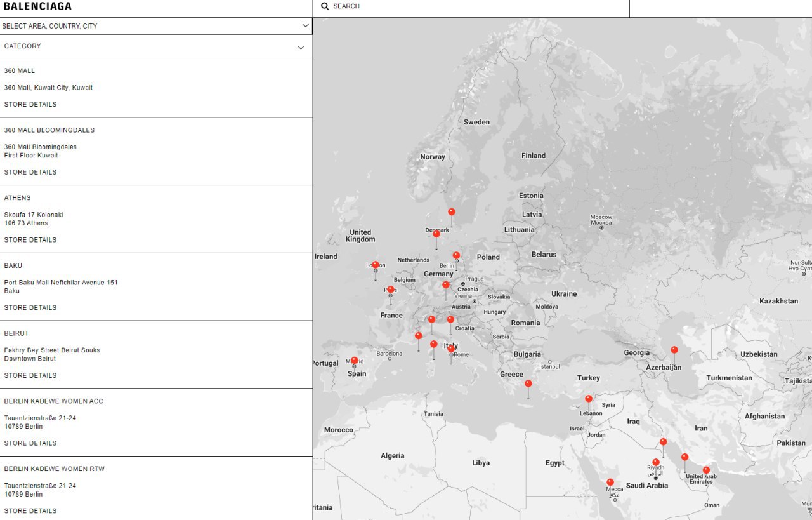Open Store Details for 360 Mall
The image size is (812, 520).
tap(30, 104)
